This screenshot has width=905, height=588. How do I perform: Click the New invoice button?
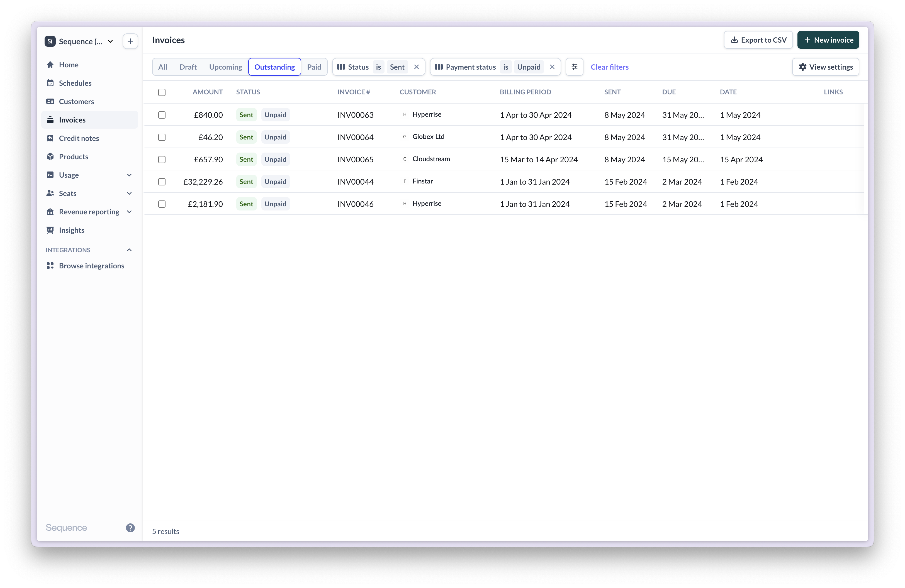pos(828,40)
